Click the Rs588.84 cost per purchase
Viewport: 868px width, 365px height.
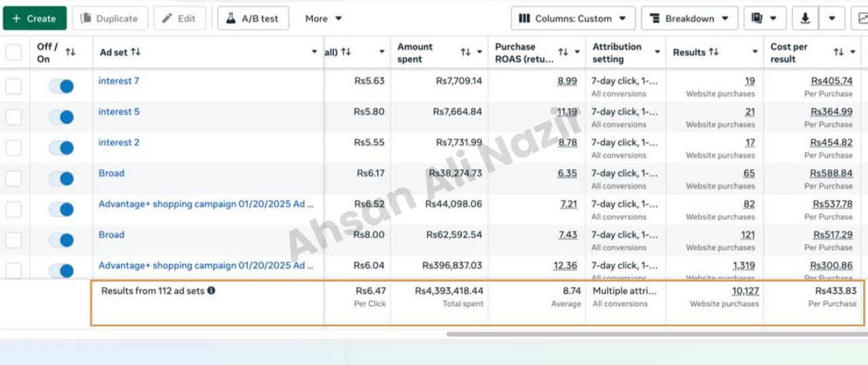pos(832,173)
